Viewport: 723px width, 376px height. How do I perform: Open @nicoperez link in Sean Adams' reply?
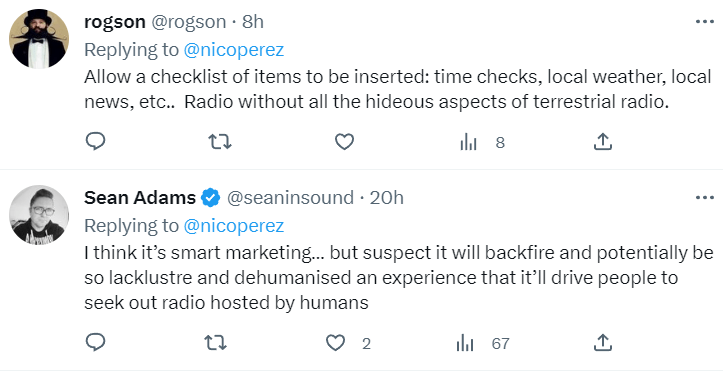[234, 226]
